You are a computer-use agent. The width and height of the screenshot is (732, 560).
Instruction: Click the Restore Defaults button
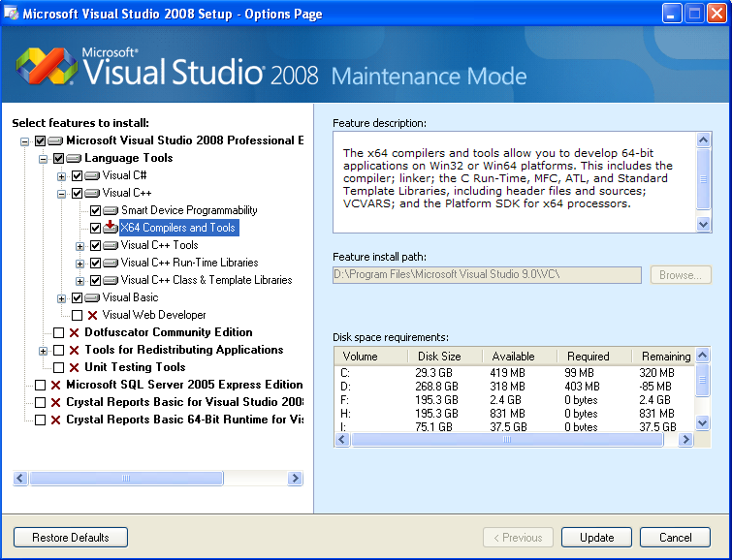pyautogui.click(x=71, y=538)
